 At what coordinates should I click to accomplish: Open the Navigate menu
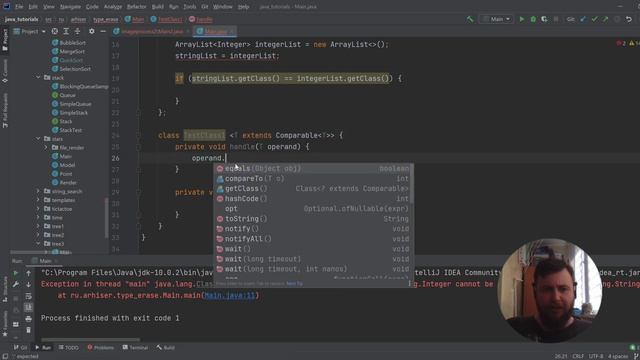[70, 7]
